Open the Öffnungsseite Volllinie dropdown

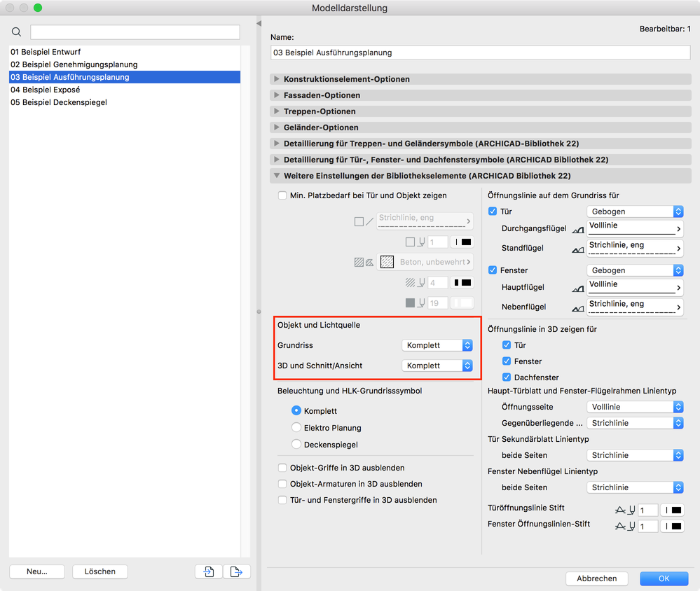(x=635, y=407)
